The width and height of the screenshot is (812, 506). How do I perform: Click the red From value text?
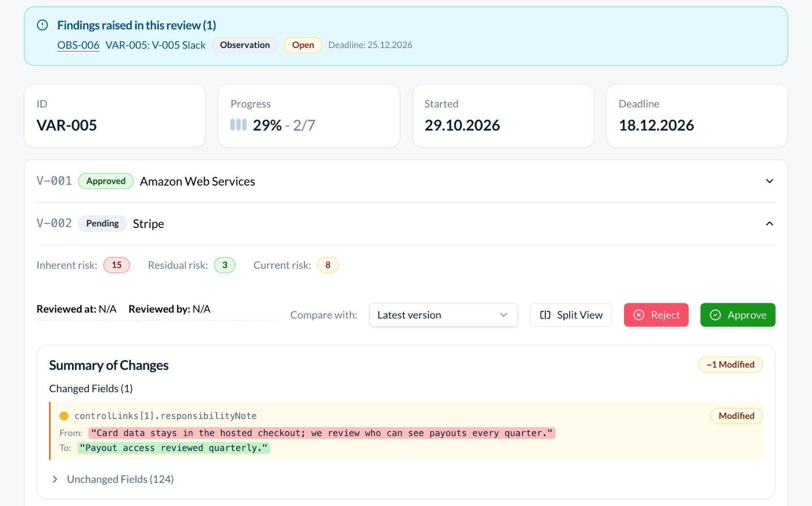(x=322, y=433)
